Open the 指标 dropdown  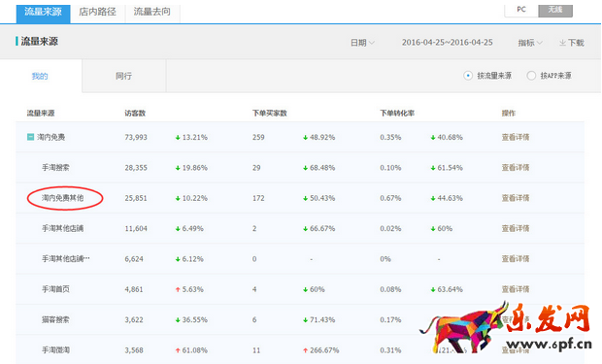coord(530,43)
